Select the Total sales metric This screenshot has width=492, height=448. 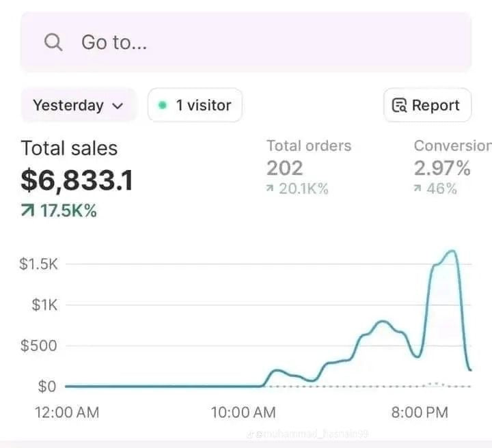click(x=69, y=148)
